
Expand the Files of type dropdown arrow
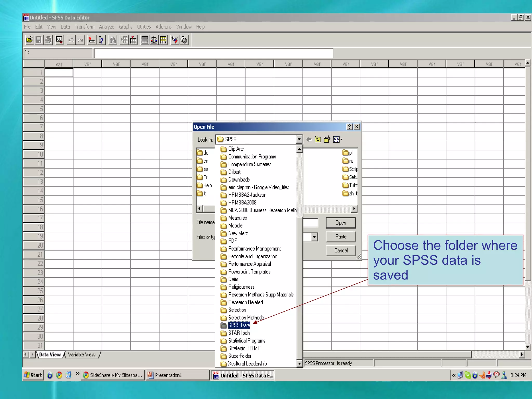click(x=314, y=237)
